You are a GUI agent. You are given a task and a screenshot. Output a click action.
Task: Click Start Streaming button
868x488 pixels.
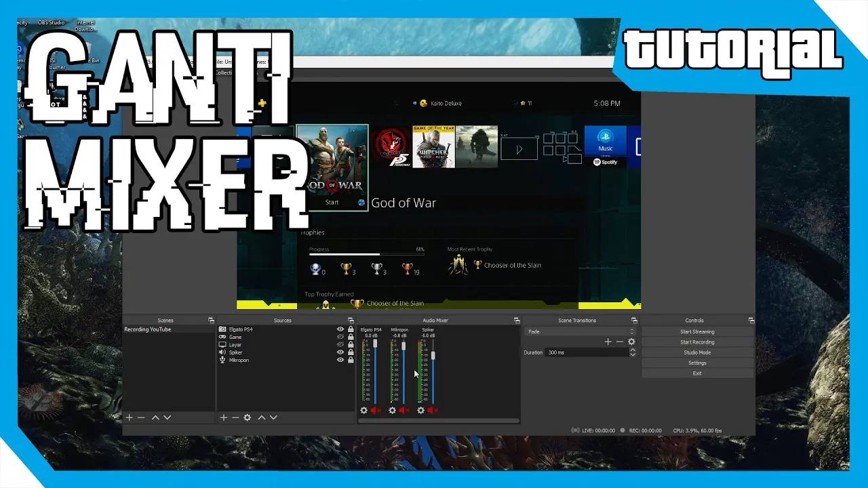click(697, 331)
